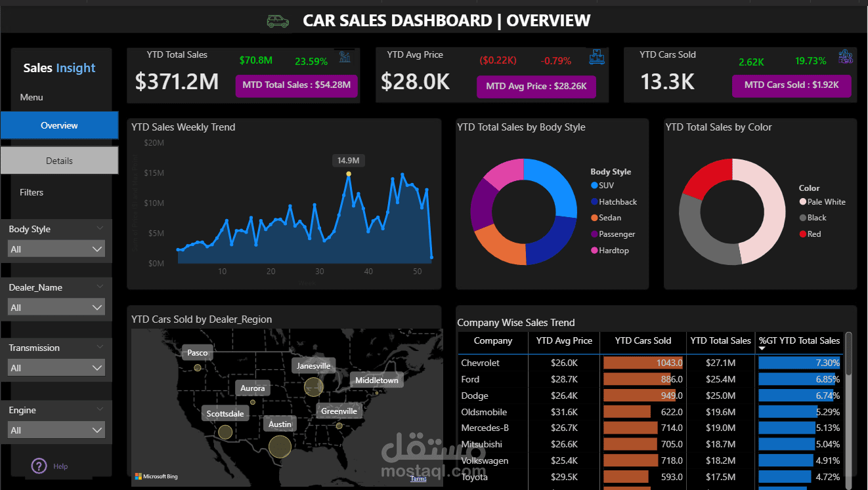Open the Help question mark icon

[39, 466]
